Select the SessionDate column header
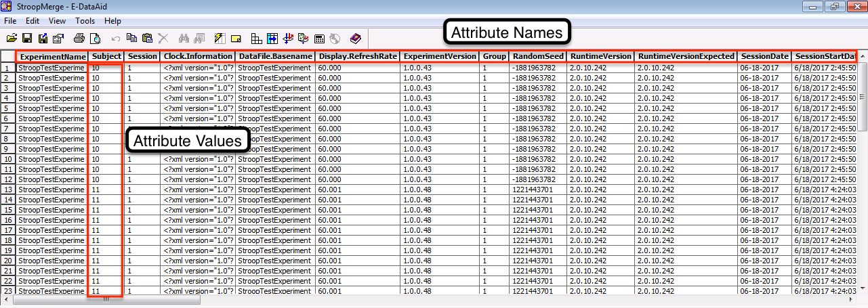868x308 pixels. [x=764, y=56]
